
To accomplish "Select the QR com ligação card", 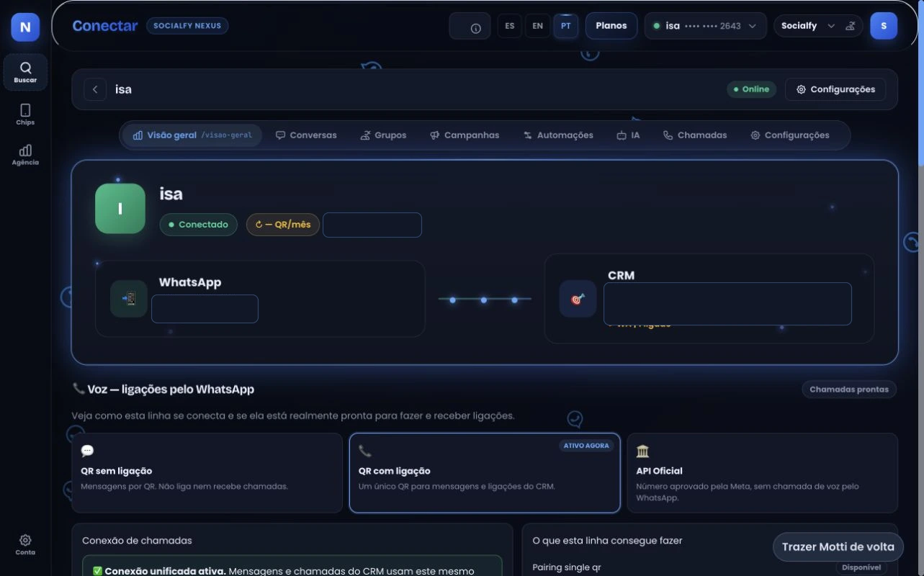I will (485, 472).
